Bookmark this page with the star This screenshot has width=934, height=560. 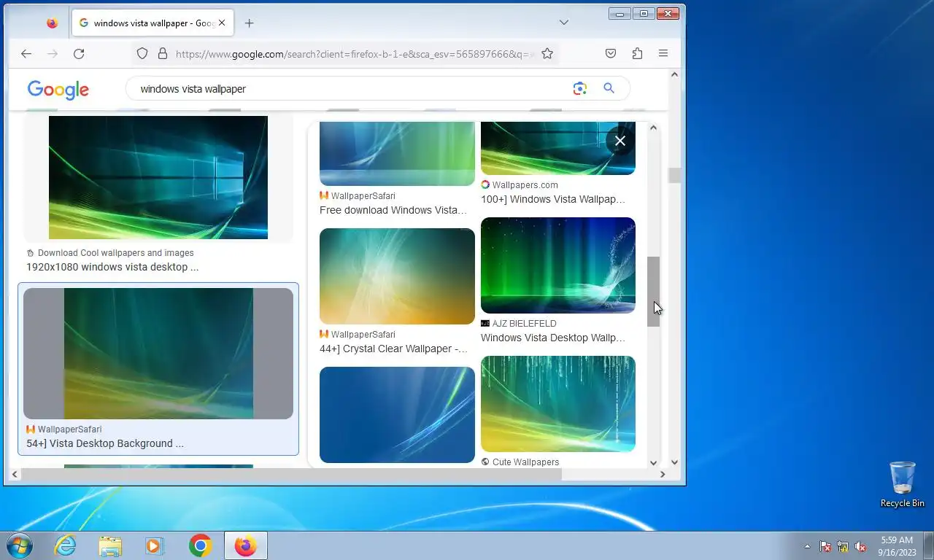pyautogui.click(x=547, y=53)
